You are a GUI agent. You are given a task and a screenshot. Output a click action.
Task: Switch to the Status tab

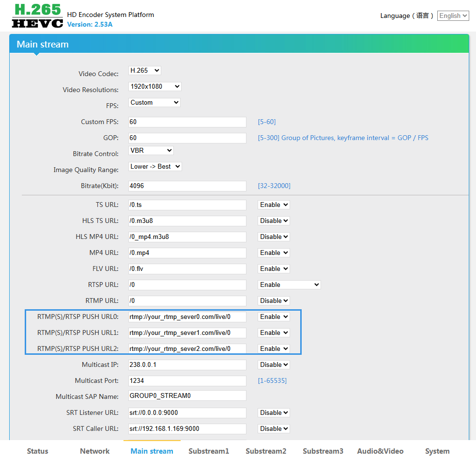[x=38, y=451]
